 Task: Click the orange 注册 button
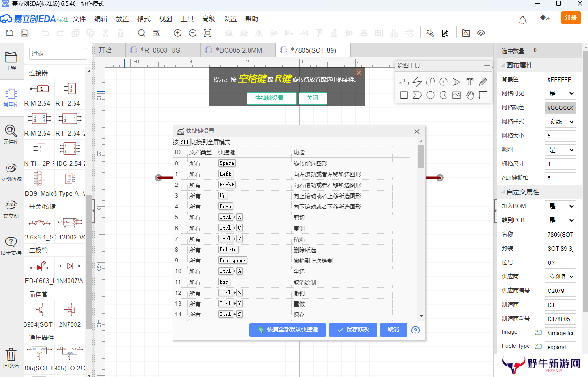coord(571,18)
